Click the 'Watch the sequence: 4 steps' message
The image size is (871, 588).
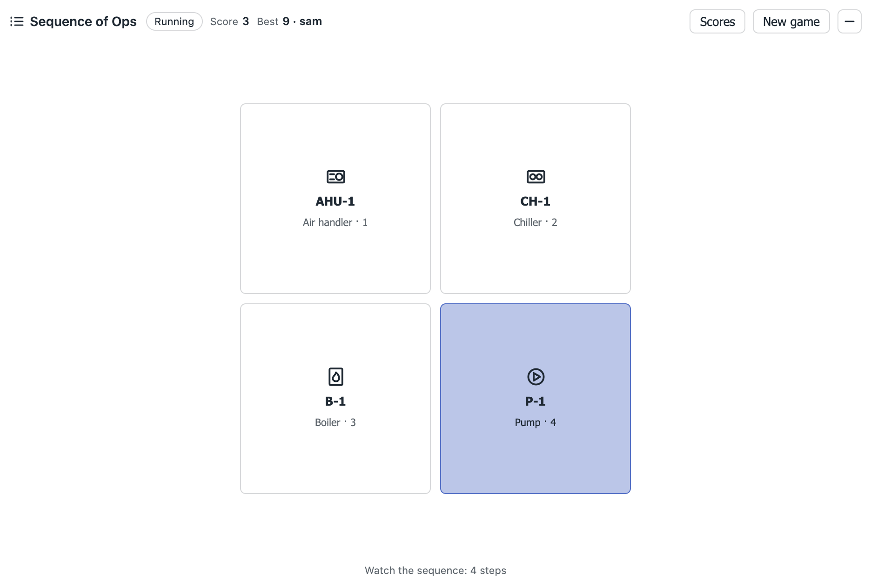[x=435, y=570]
